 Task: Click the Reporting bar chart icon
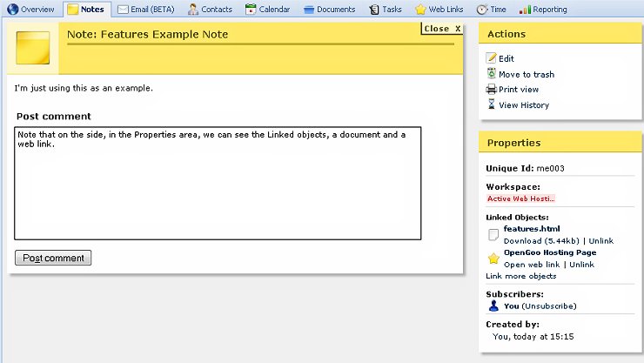click(525, 10)
